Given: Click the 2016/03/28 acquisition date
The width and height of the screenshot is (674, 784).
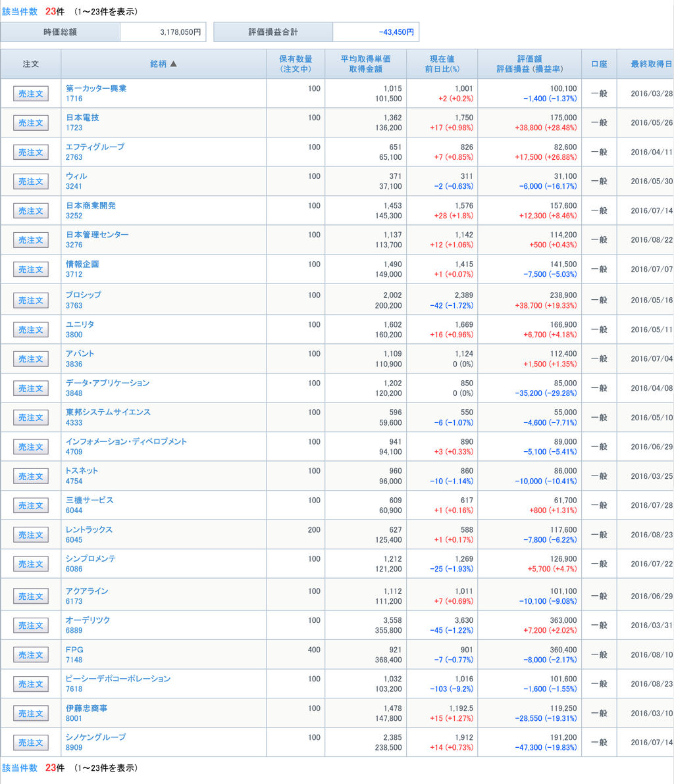Looking at the screenshot, I should point(652,93).
